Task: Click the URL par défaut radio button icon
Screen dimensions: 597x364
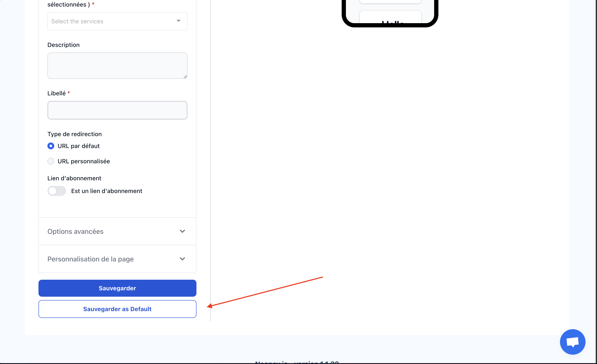Action: [x=51, y=146]
